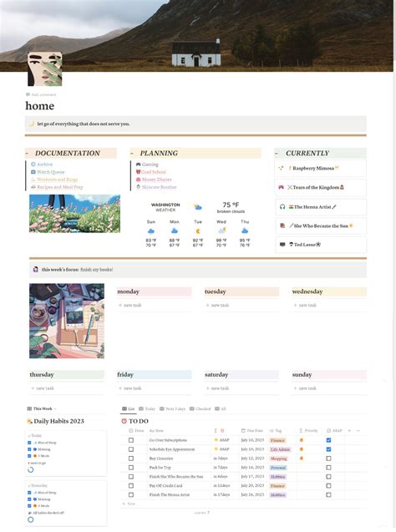Click the Workouts and Rings page icon
The image size is (396, 532).
pos(33,180)
